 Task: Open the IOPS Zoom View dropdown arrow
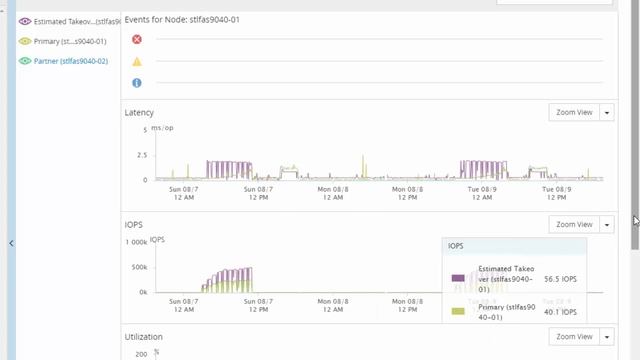point(607,224)
